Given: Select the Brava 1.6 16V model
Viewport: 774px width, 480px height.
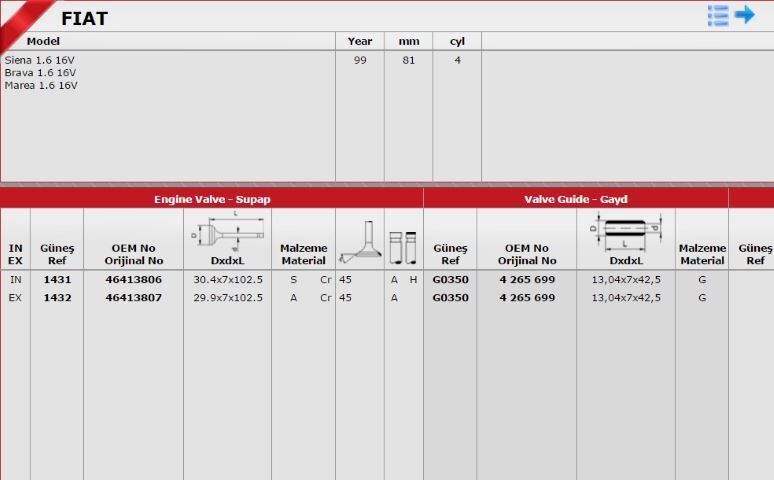Looking at the screenshot, I should point(40,73).
